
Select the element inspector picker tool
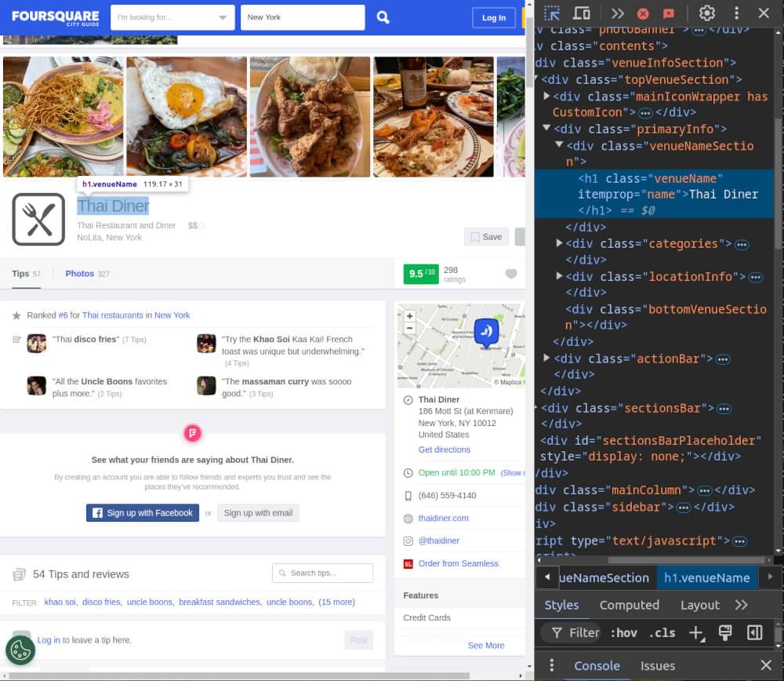coord(552,13)
